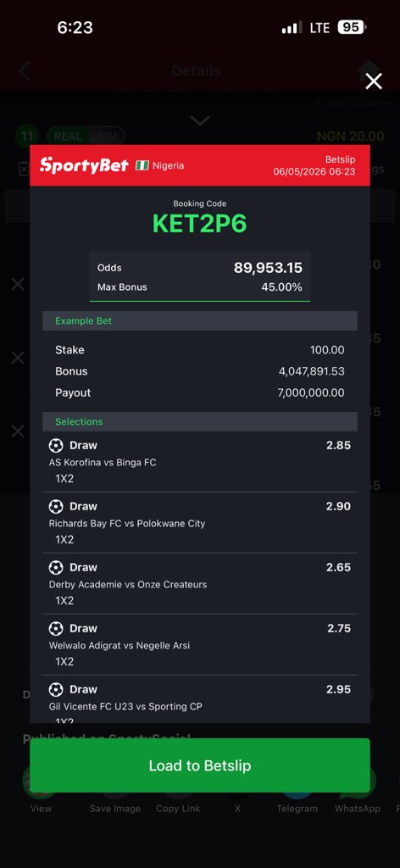Tap the 1X2 label under AS Korofina
400x868 pixels.
64,479
